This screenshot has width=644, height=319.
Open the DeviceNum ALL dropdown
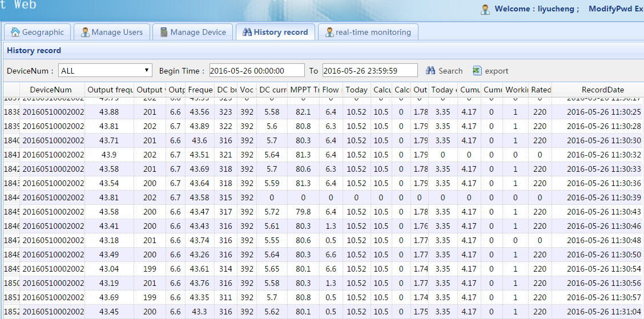click(105, 71)
